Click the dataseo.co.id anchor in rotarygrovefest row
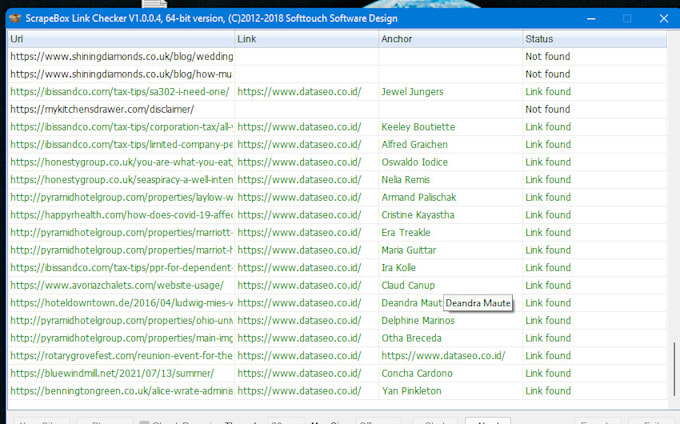The height and width of the screenshot is (424, 680). (x=443, y=356)
